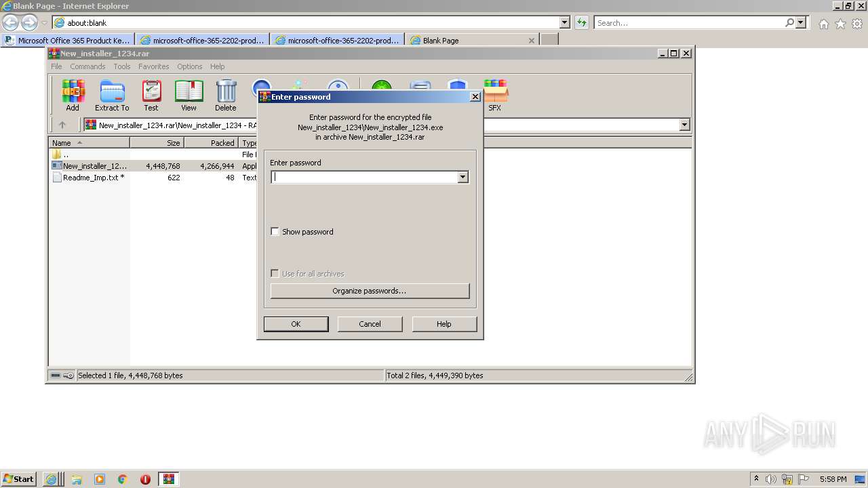This screenshot has height=488, width=868.
Task: Open the IE tools gear icon
Action: (857, 24)
